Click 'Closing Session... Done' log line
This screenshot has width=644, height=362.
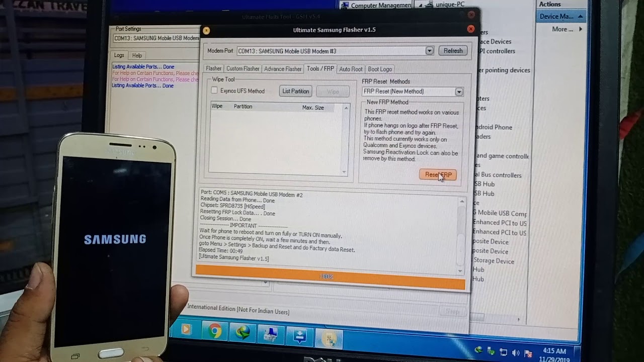point(225,219)
